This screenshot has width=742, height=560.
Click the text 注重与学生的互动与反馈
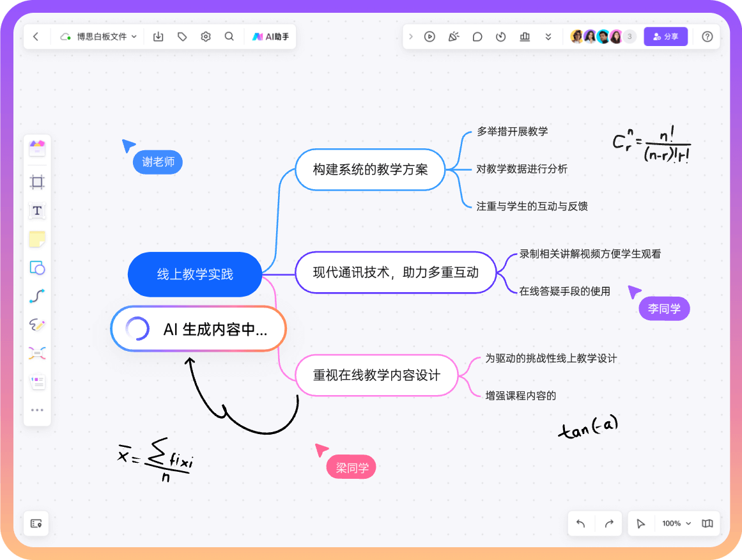click(x=532, y=206)
